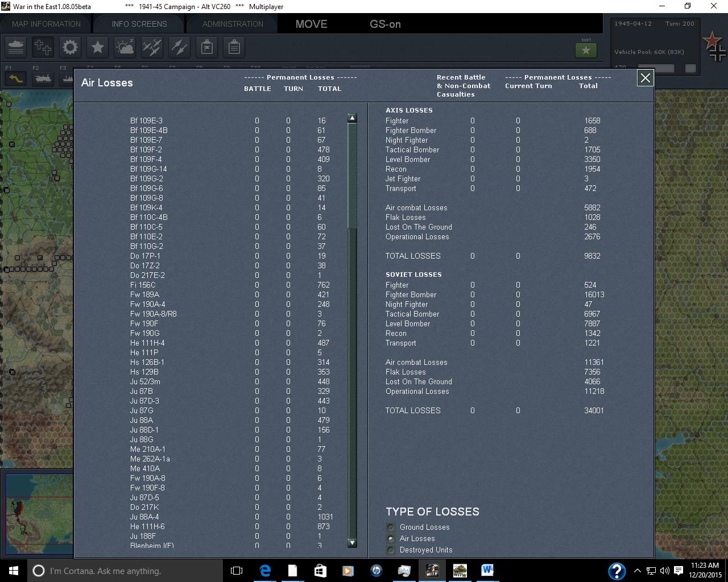Screen dimensions: 728x582
Task: Open Windows Start menu
Action: click(14, 571)
